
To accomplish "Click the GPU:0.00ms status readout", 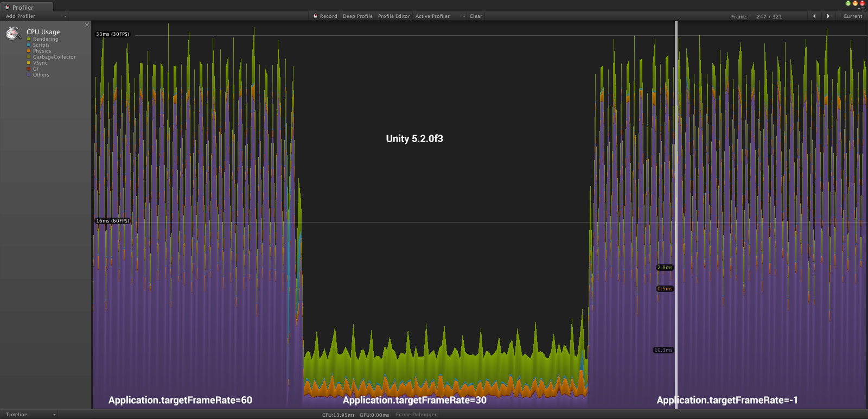I will pos(374,415).
